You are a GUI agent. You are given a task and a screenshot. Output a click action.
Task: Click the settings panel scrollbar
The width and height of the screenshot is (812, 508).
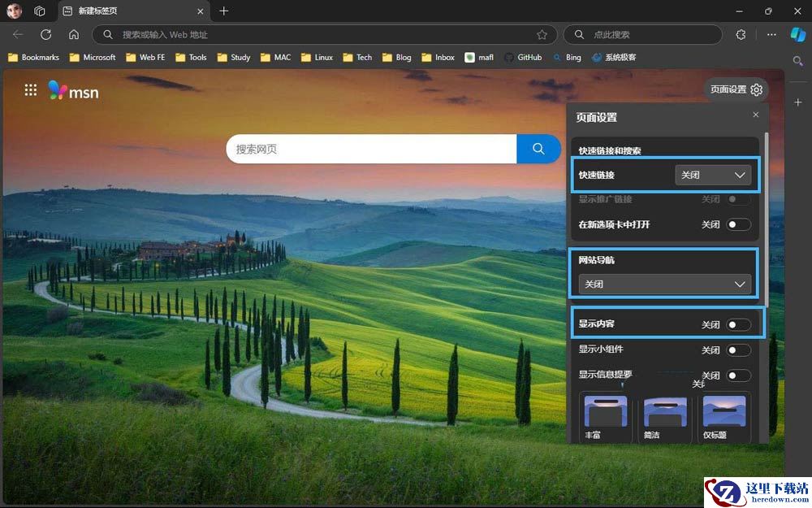click(765, 218)
